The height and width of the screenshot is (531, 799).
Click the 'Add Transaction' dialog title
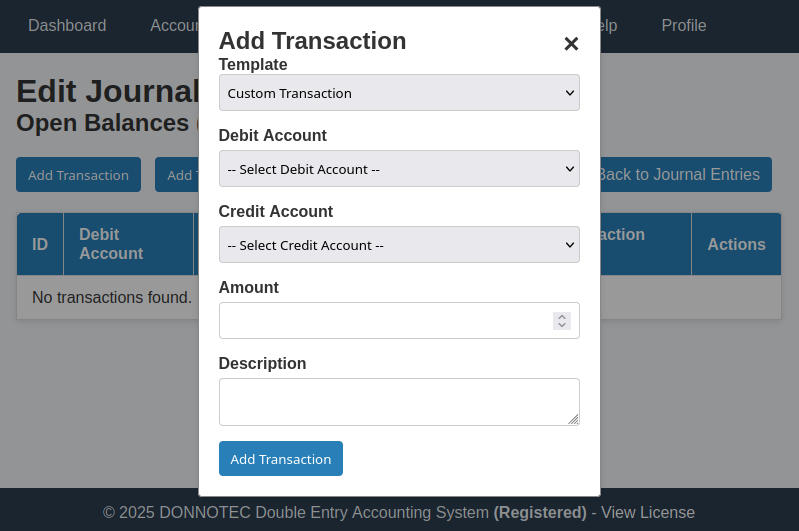(312, 41)
